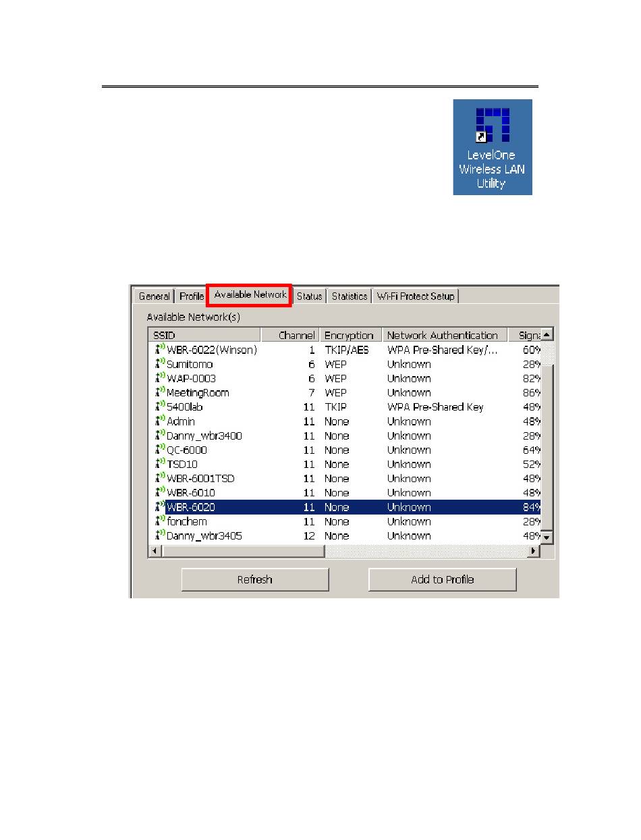Click the signal icon beside QC-6000
This screenshot has height=840, width=641.
tap(160, 450)
